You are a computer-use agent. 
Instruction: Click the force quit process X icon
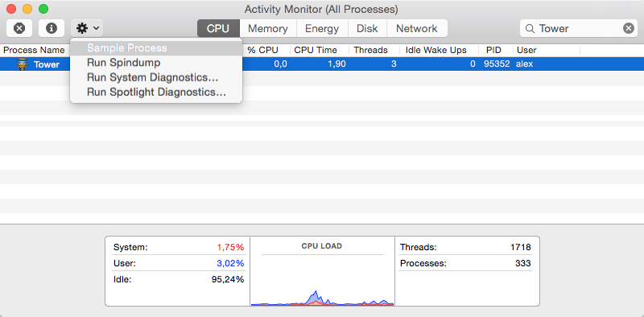coord(19,28)
